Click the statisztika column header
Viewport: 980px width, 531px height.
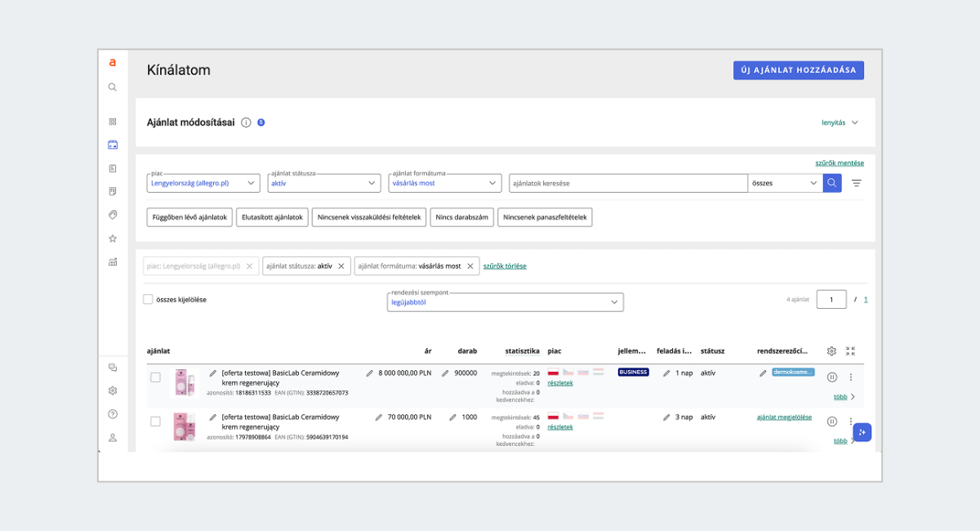pos(523,351)
